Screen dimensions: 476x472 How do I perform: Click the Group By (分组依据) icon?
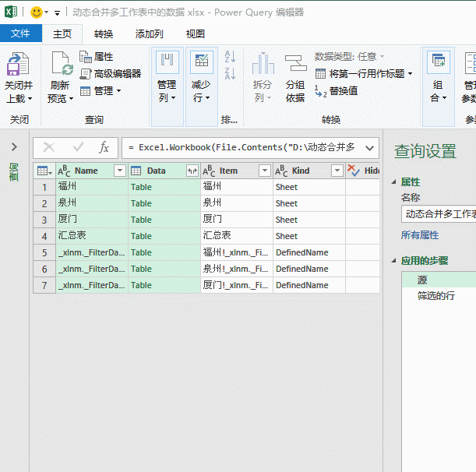point(294,65)
